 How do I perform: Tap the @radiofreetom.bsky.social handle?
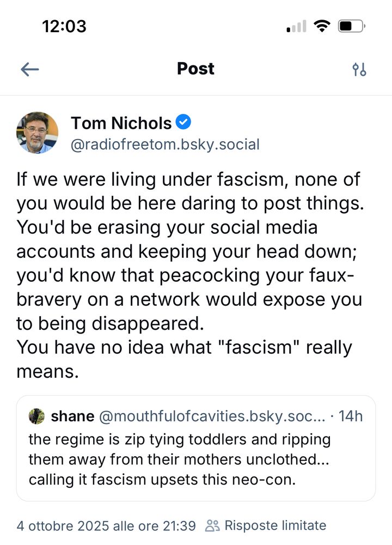(x=165, y=144)
